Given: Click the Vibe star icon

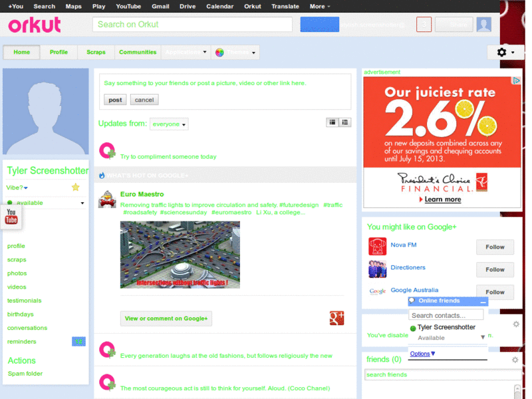Looking at the screenshot, I should pyautogui.click(x=76, y=187).
